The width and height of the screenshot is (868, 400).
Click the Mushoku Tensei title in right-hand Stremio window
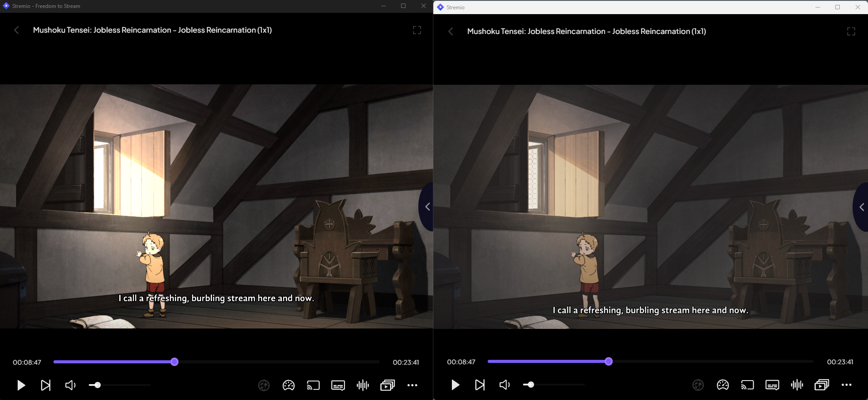click(x=587, y=31)
